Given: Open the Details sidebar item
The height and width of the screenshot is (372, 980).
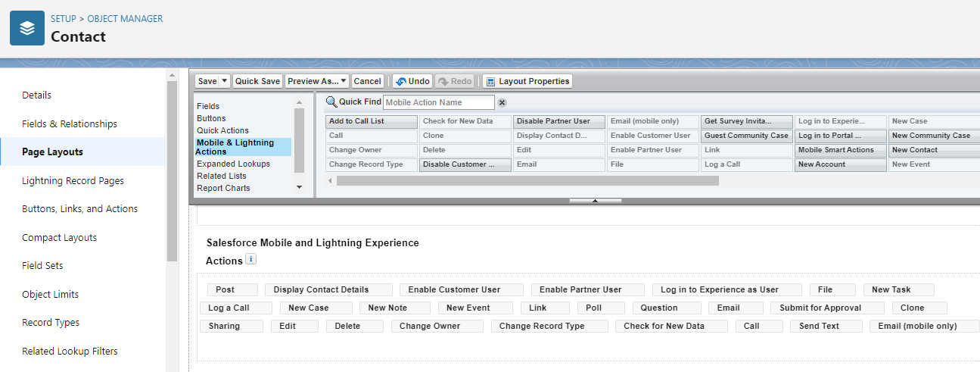Looking at the screenshot, I should pyautogui.click(x=37, y=95).
